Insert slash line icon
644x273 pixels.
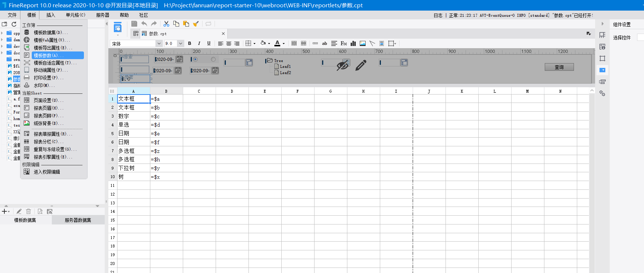coord(372,43)
